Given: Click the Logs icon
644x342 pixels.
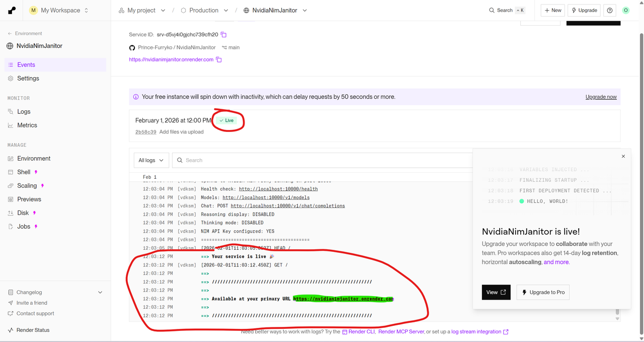Looking at the screenshot, I should pyautogui.click(x=11, y=112).
